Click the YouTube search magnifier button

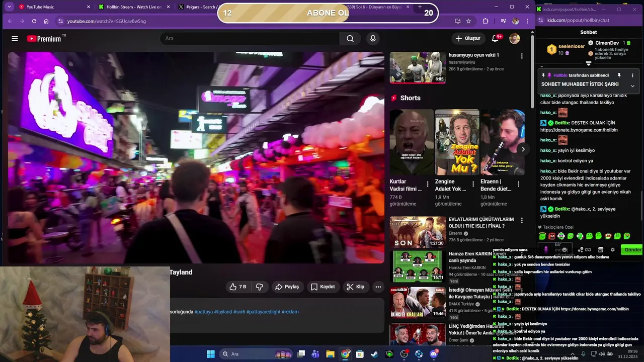point(350,39)
